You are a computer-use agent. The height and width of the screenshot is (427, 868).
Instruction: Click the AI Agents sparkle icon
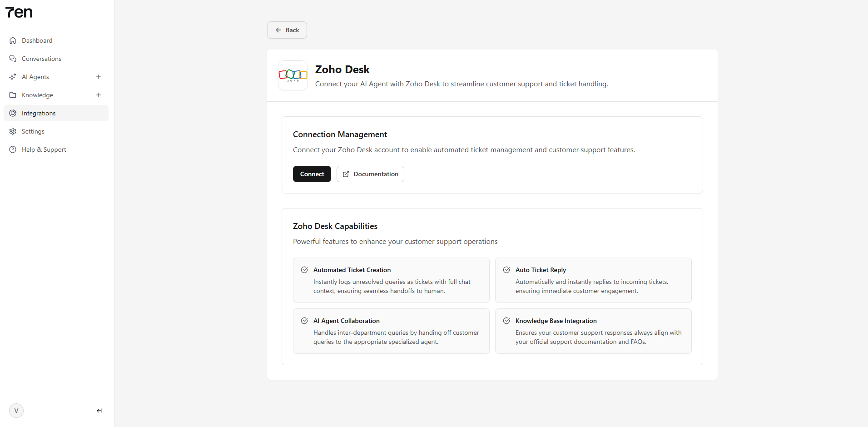pyautogui.click(x=13, y=77)
